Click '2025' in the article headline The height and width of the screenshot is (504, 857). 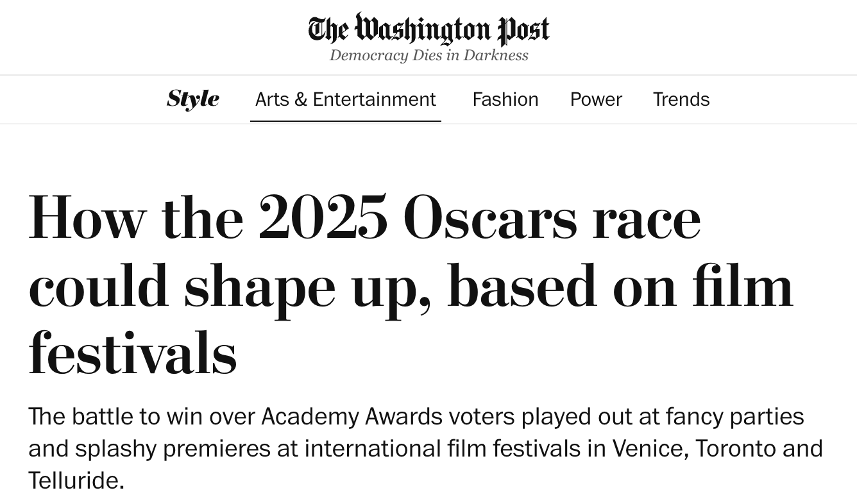323,217
